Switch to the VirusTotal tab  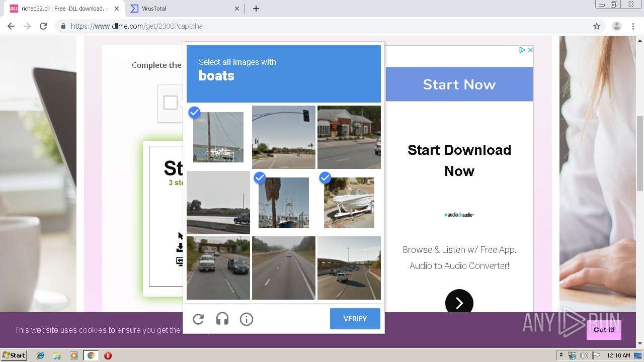click(x=184, y=9)
